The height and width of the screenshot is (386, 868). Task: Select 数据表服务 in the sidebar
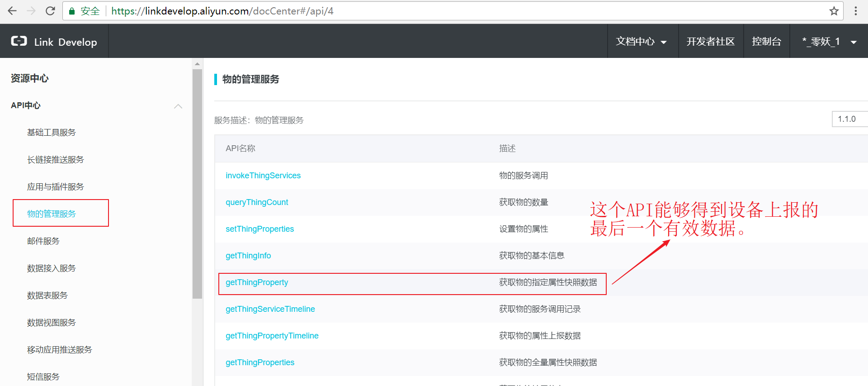[x=47, y=295]
